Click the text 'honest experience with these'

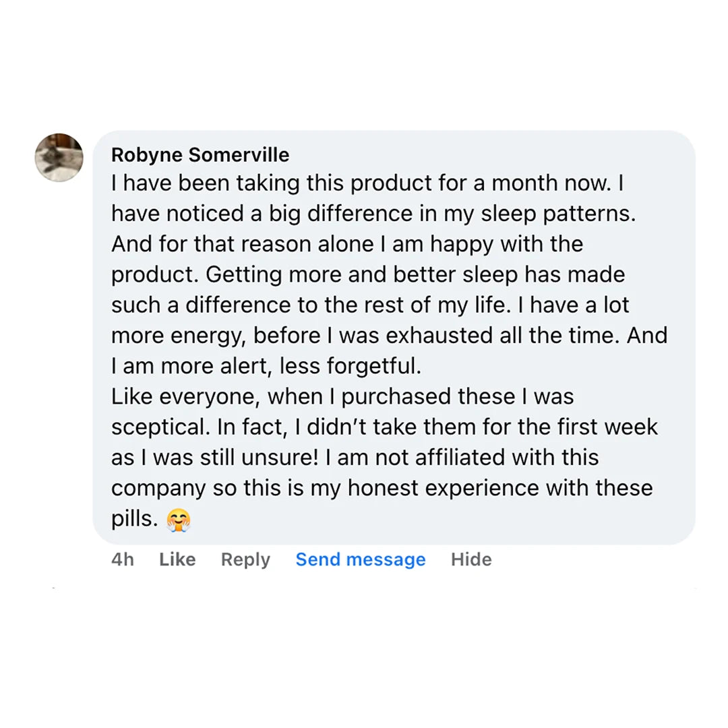pos(500,488)
